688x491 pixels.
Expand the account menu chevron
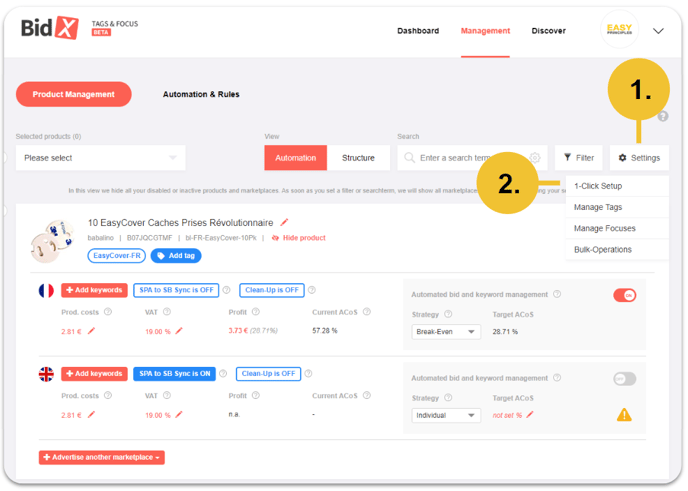(x=658, y=31)
